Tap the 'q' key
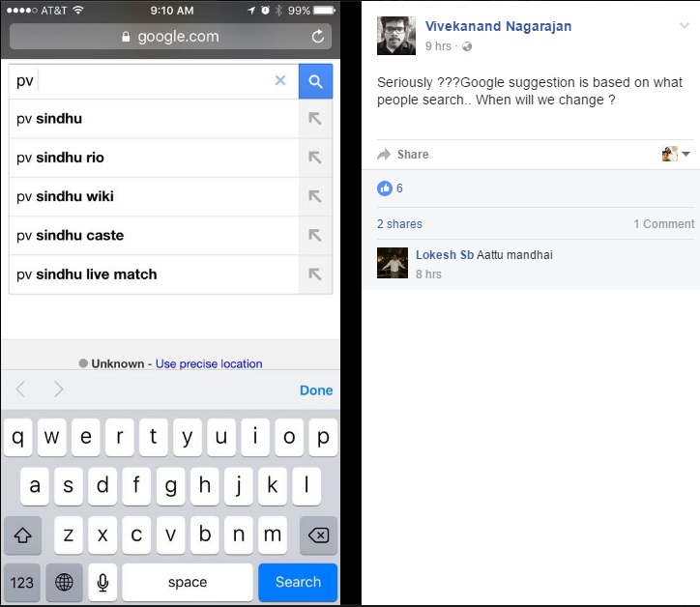 [17, 437]
